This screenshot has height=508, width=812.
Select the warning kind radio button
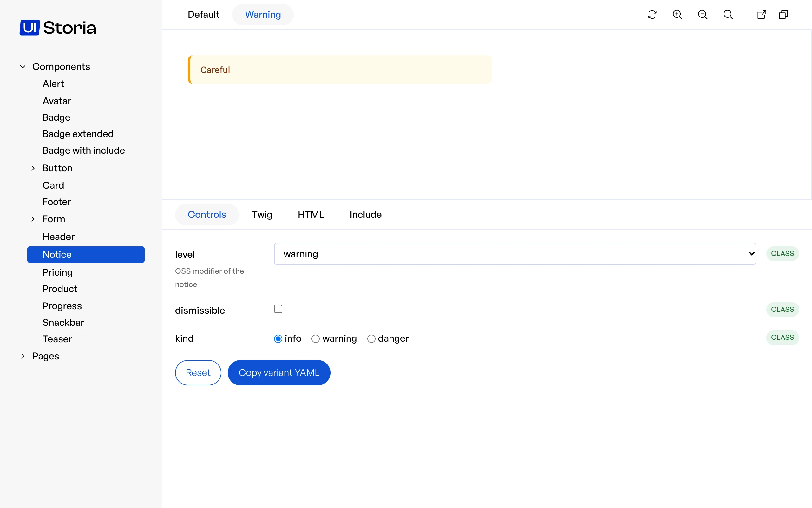(x=315, y=339)
